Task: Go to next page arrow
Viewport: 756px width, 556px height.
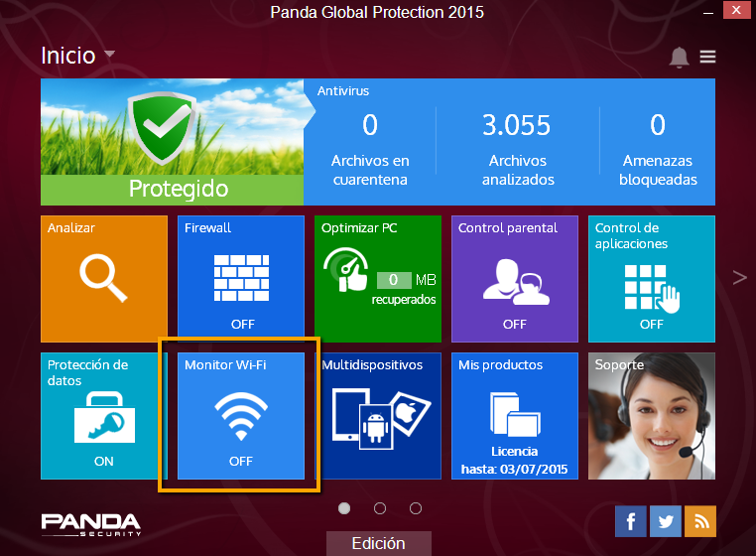Action: pyautogui.click(x=739, y=278)
